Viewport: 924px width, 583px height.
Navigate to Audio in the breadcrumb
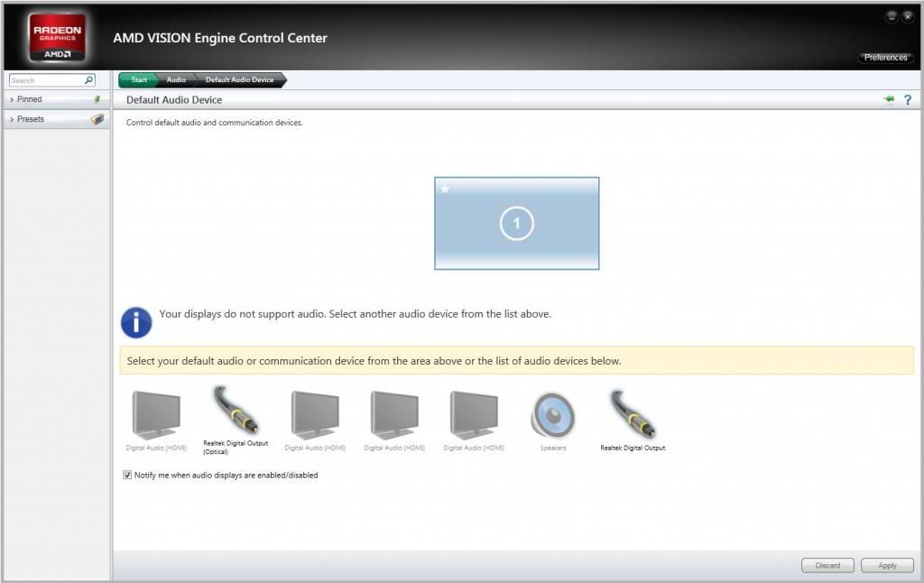click(x=176, y=79)
